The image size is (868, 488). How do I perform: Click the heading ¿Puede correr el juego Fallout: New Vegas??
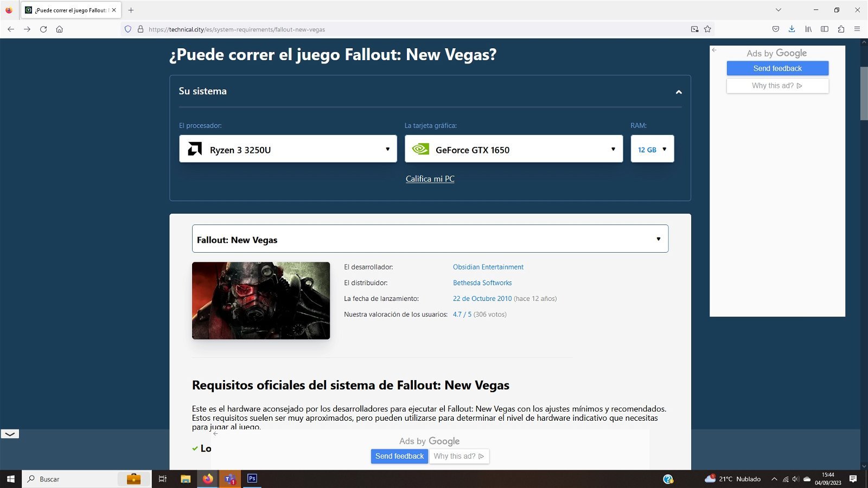point(333,55)
